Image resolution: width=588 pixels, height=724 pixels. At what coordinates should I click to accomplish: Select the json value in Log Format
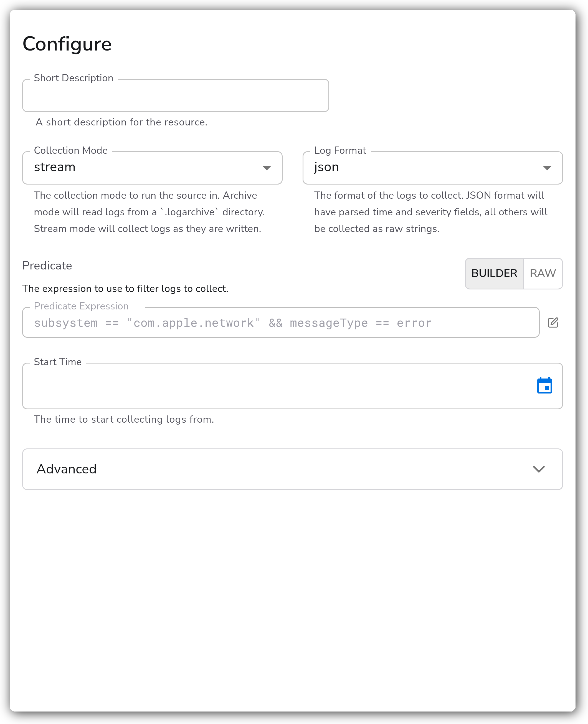tap(326, 167)
